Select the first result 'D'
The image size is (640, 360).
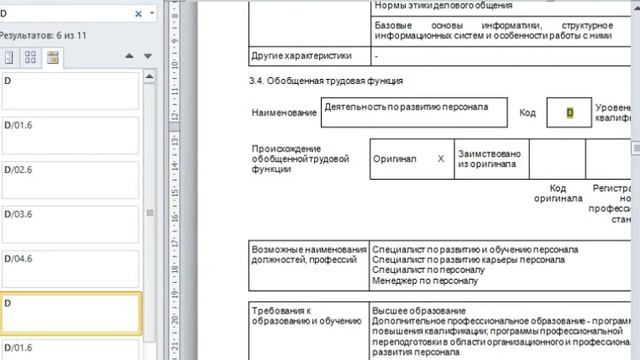tap(70, 91)
